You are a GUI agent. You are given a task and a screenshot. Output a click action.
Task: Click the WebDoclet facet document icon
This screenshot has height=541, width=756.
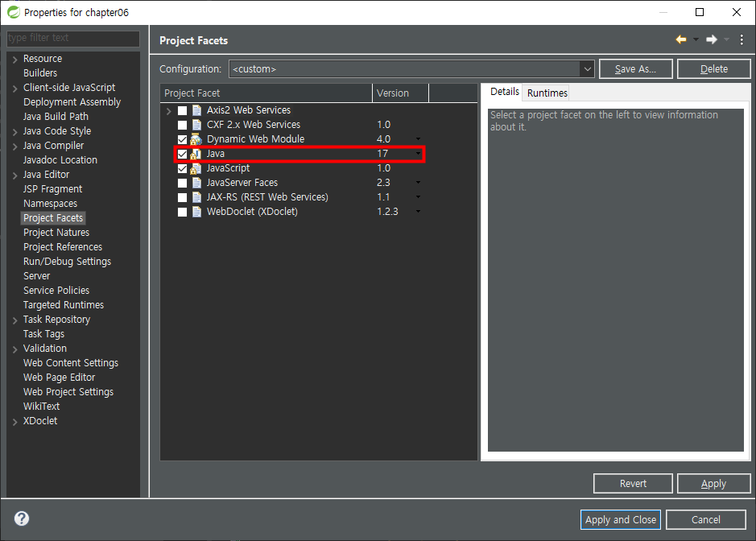click(196, 212)
